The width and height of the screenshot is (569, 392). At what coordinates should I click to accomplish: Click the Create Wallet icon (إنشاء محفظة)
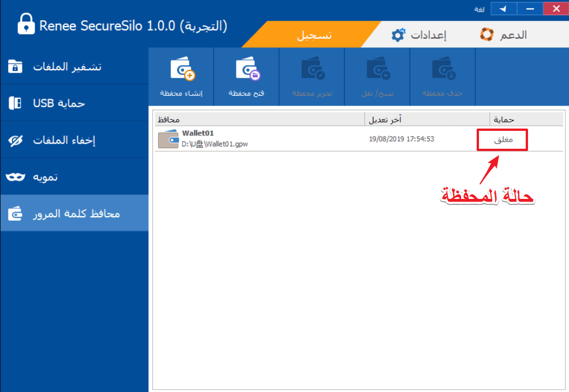pyautogui.click(x=183, y=69)
